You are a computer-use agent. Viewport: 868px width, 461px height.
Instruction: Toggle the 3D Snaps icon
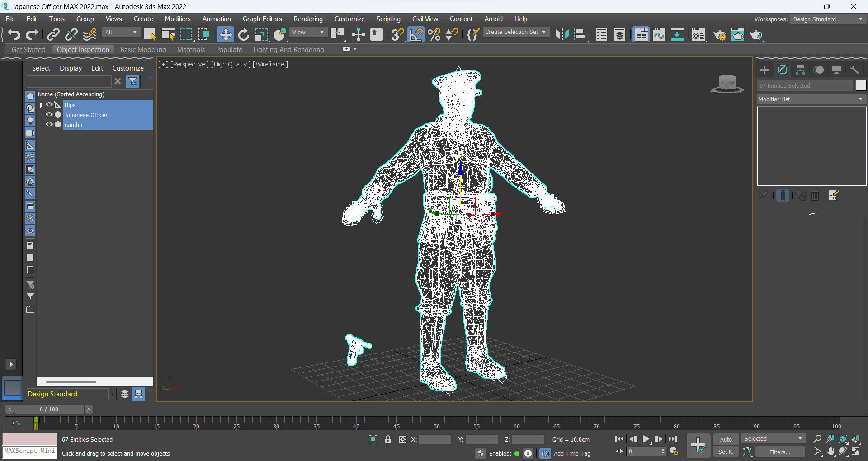[397, 35]
